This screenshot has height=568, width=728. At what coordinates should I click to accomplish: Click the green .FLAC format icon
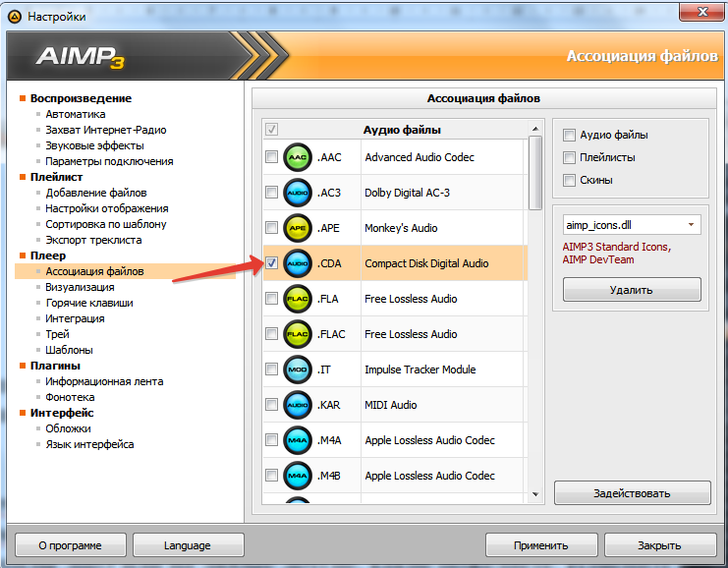point(297,334)
